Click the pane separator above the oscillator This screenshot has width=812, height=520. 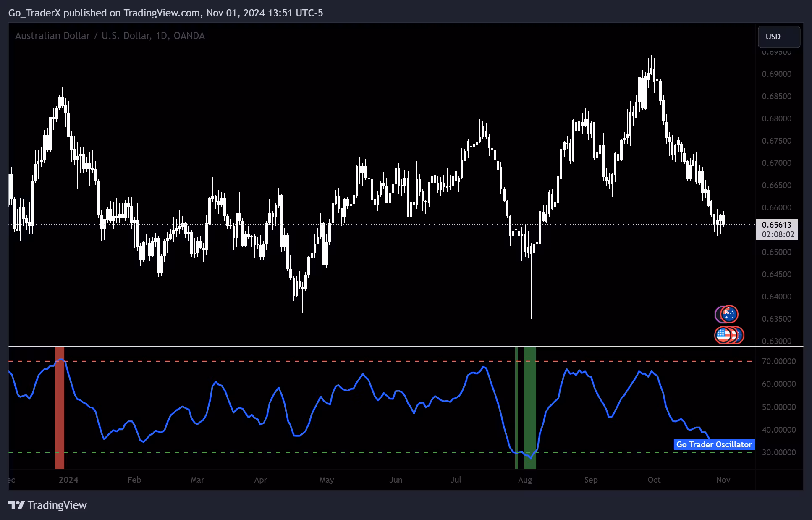tap(378, 347)
